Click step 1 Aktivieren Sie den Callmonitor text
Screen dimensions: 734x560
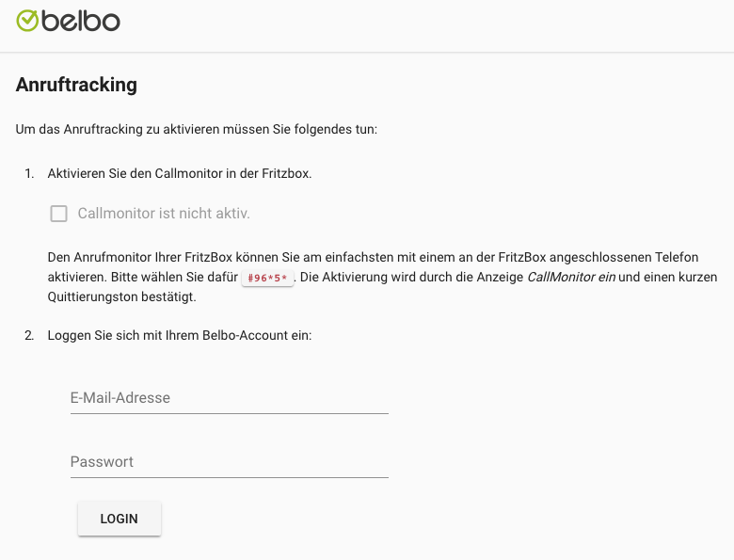(180, 174)
